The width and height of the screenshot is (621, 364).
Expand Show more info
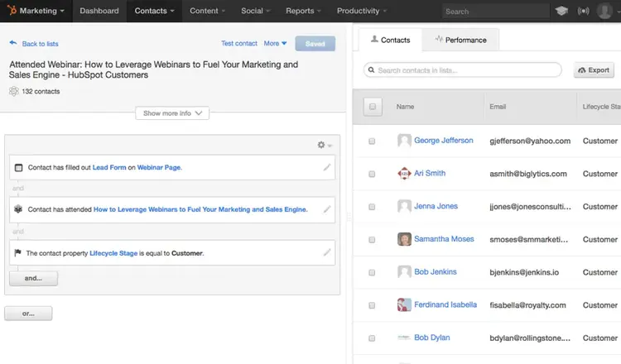[172, 113]
